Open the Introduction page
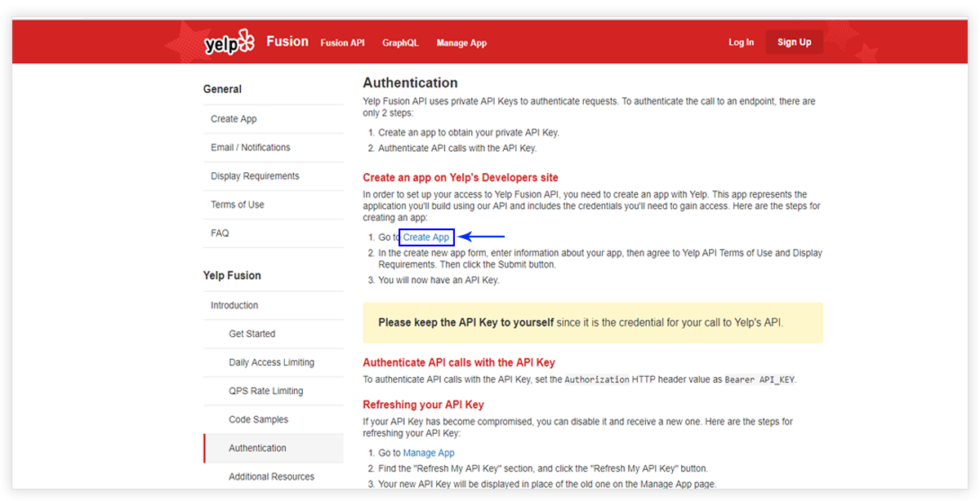 (234, 304)
